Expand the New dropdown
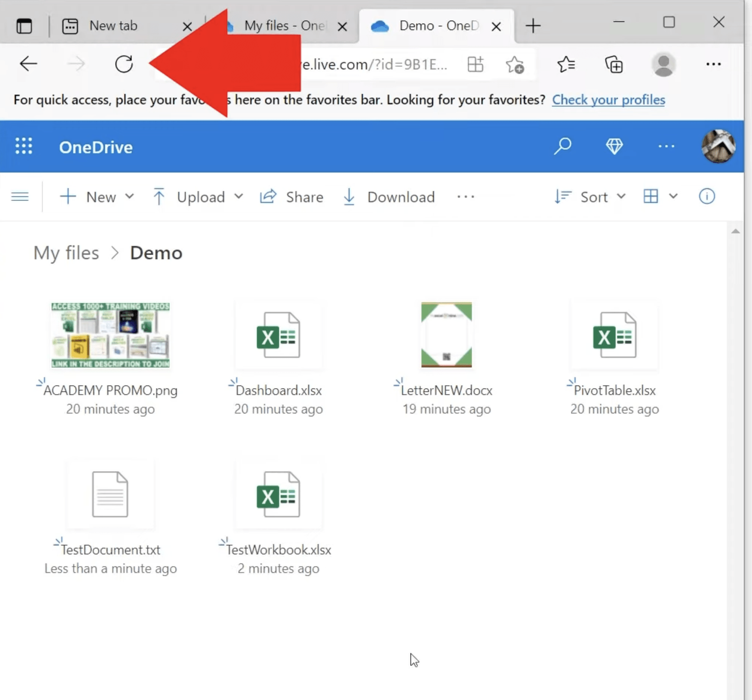Viewport: 752px width, 700px height. (x=97, y=197)
